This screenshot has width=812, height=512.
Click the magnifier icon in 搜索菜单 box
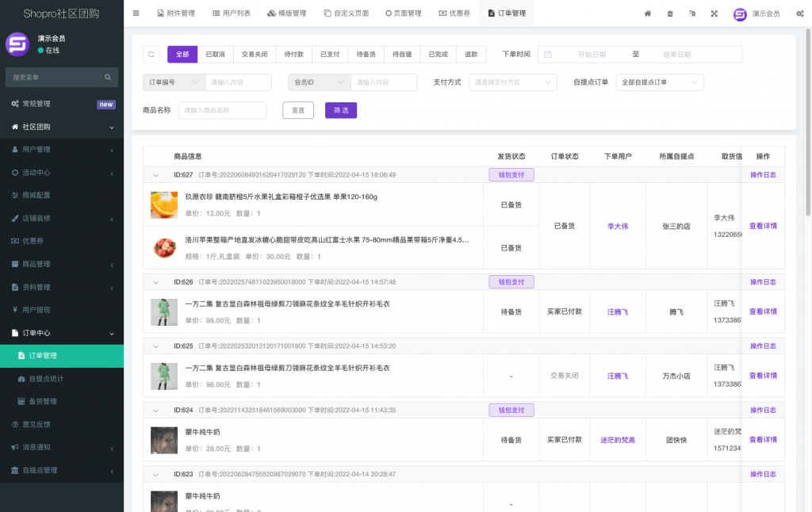109,77
